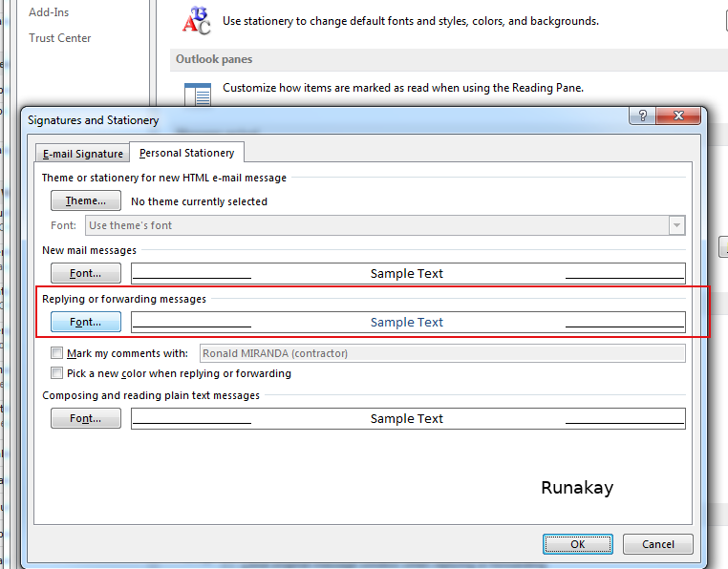Click the Help question mark button
This screenshot has width=728, height=569.
pyautogui.click(x=643, y=116)
